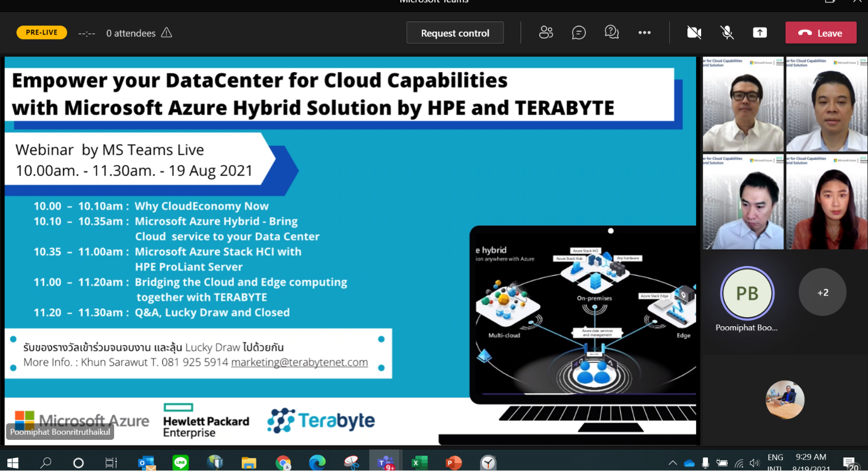Select video of woman in red top
Screen dimensions: 868x471
[x=827, y=202]
